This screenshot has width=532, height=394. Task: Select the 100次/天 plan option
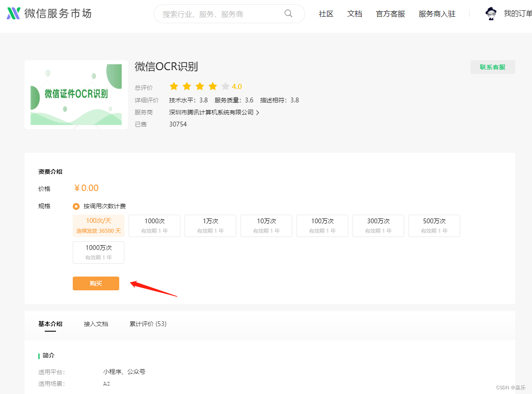pyautogui.click(x=99, y=226)
